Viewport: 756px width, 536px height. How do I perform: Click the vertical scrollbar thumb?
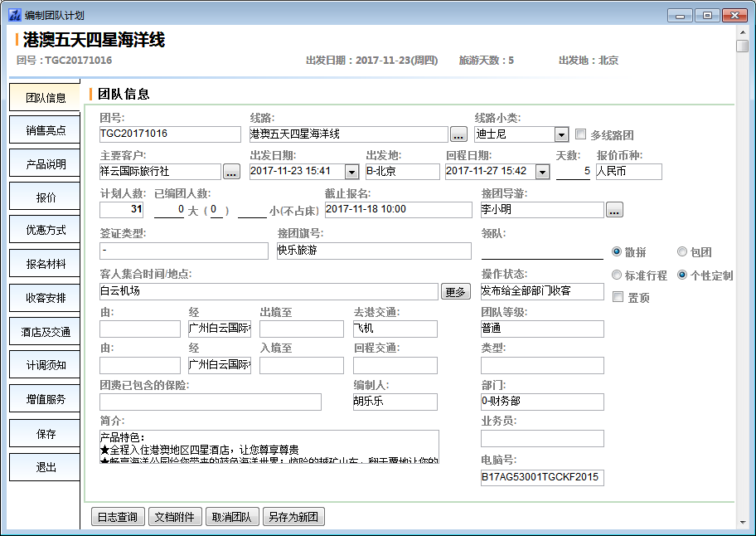pyautogui.click(x=743, y=46)
